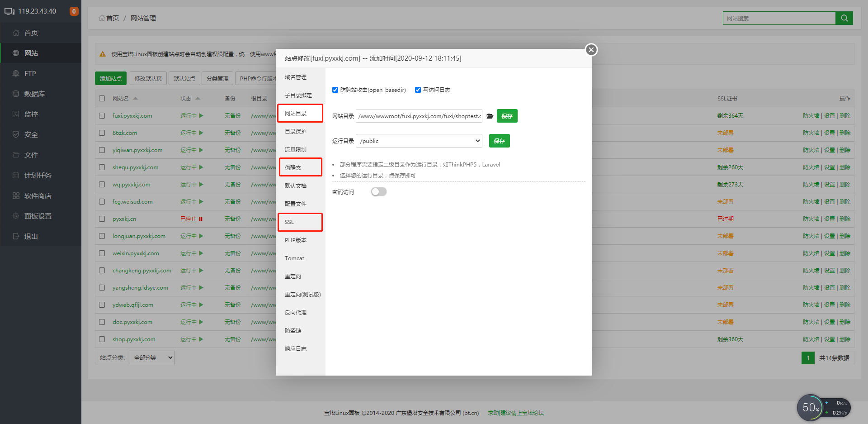Screen dimensions: 868x424
Task: Open the 站点分类 全部分类 dropdown
Action: coord(152,357)
